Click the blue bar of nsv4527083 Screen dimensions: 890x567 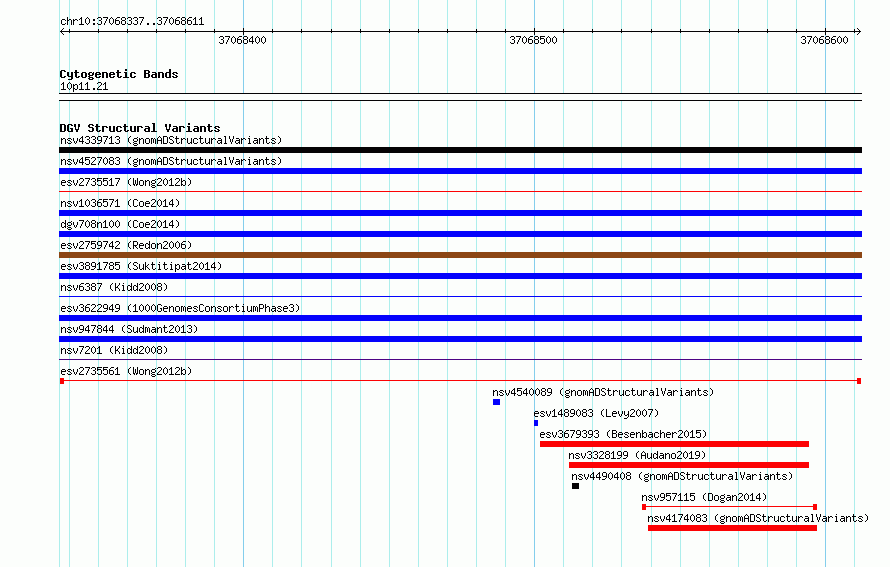click(460, 171)
